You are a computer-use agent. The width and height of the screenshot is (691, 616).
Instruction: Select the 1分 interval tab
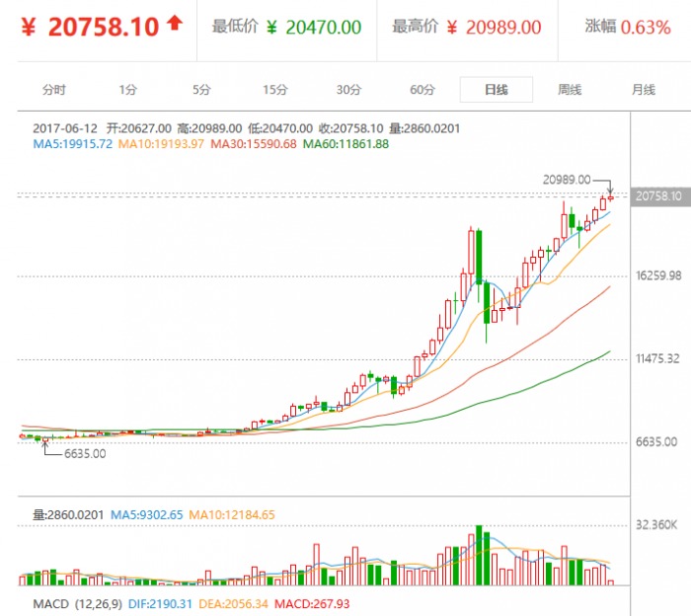[x=128, y=90]
